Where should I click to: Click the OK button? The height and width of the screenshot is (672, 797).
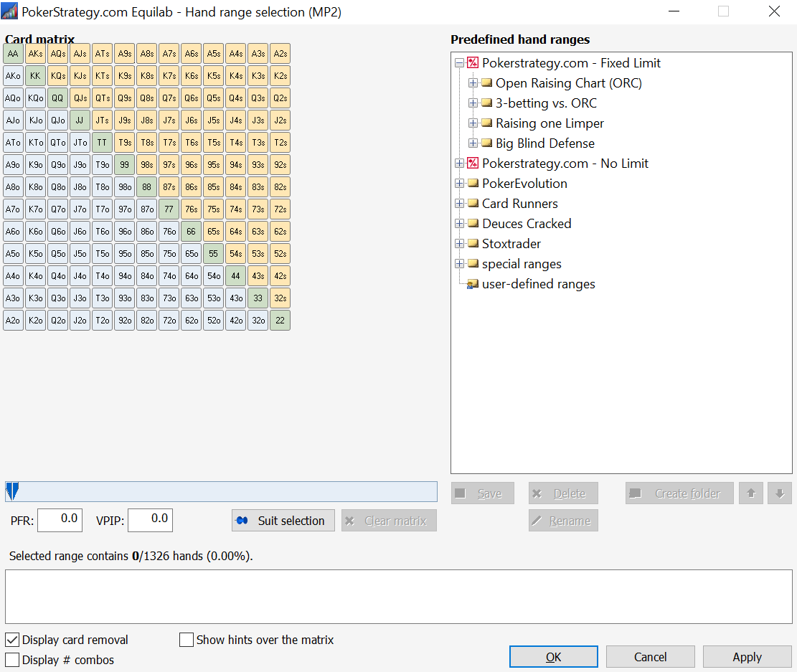tap(554, 657)
